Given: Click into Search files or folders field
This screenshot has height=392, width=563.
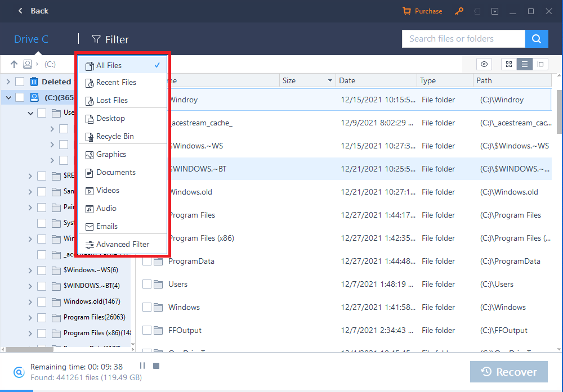Looking at the screenshot, I should (x=463, y=39).
